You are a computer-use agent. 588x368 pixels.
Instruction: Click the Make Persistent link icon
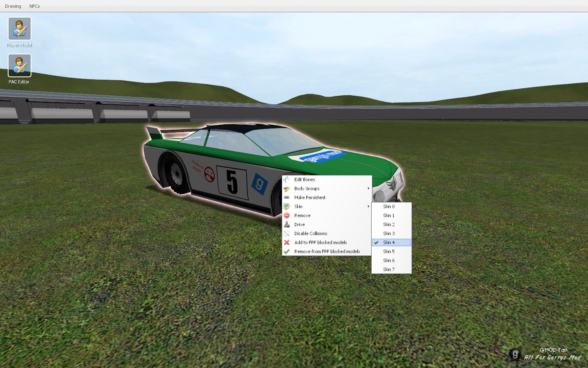[287, 197]
